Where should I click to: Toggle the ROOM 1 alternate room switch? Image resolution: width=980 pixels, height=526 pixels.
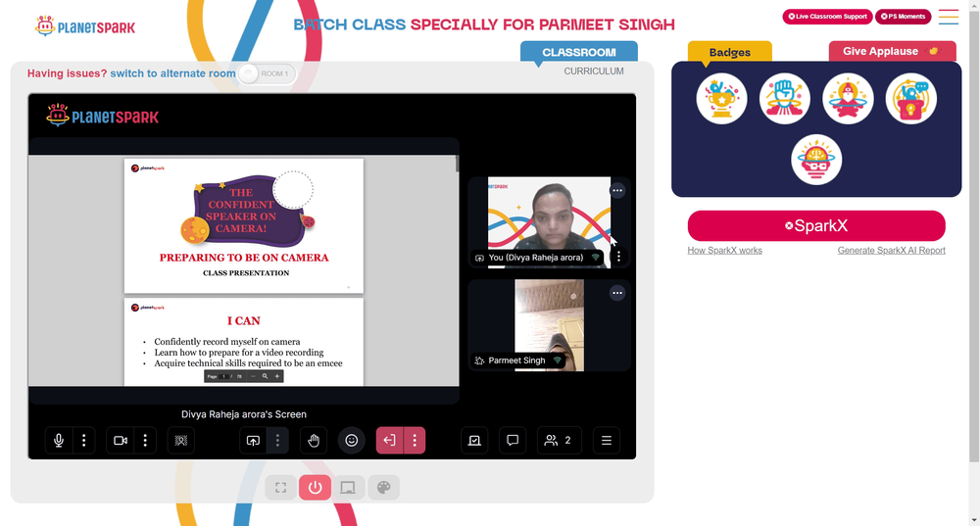(x=267, y=73)
